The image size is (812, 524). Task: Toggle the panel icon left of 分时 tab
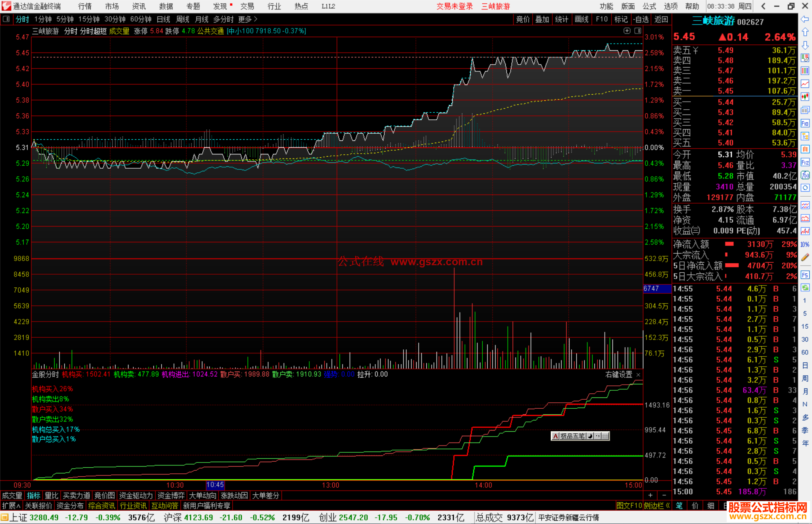pos(6,19)
